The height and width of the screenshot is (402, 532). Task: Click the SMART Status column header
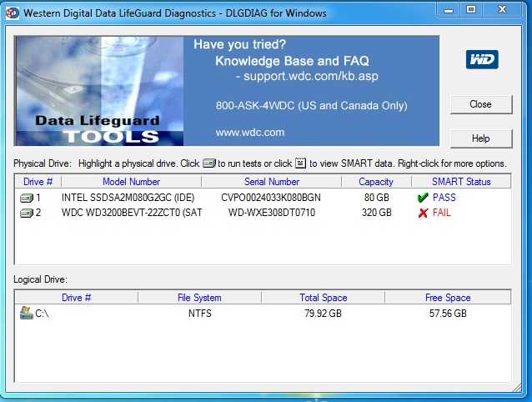(461, 182)
